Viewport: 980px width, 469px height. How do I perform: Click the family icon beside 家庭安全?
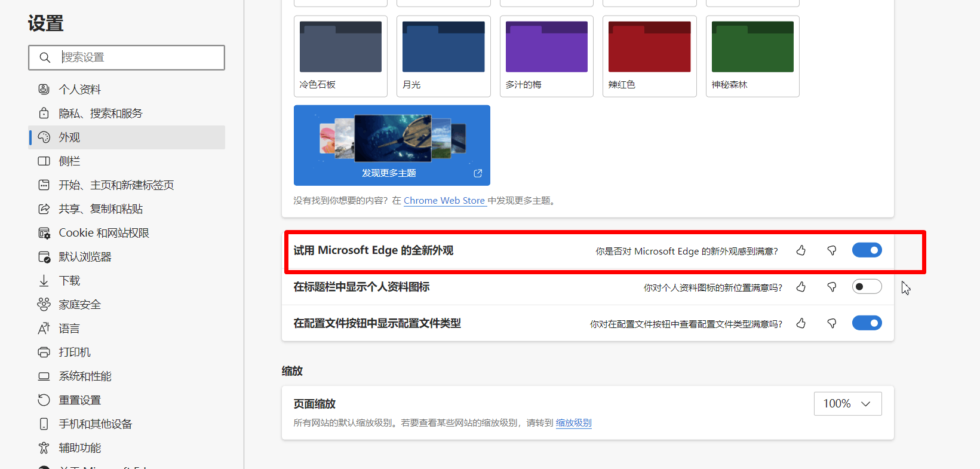pyautogui.click(x=44, y=304)
